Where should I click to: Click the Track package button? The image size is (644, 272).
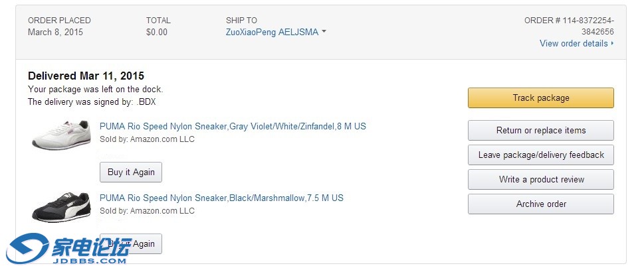[x=541, y=98]
